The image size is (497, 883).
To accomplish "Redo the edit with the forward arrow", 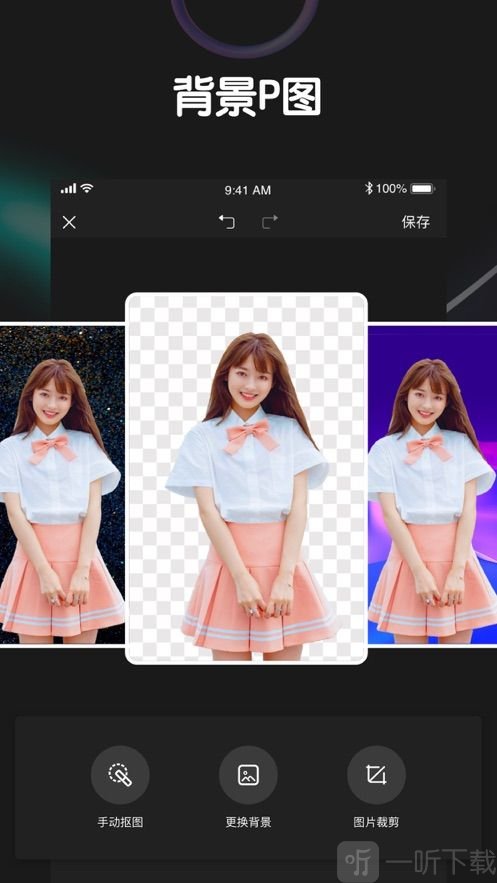I will [x=270, y=222].
